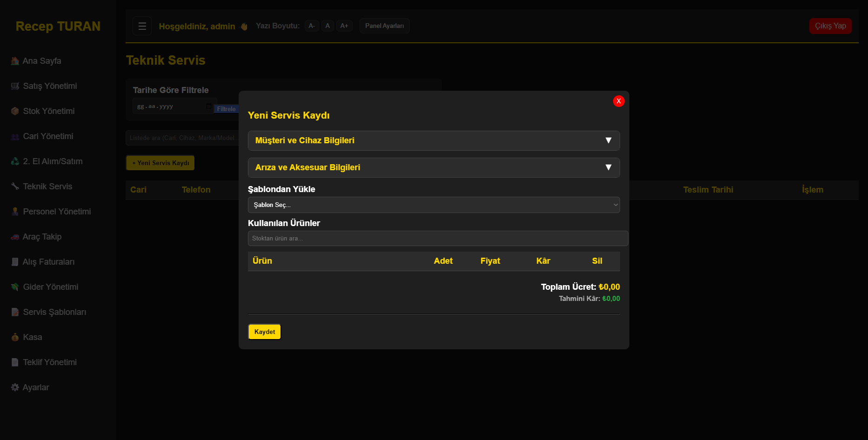The width and height of the screenshot is (868, 440).
Task: Decrease font size with A- button
Action: (x=312, y=26)
